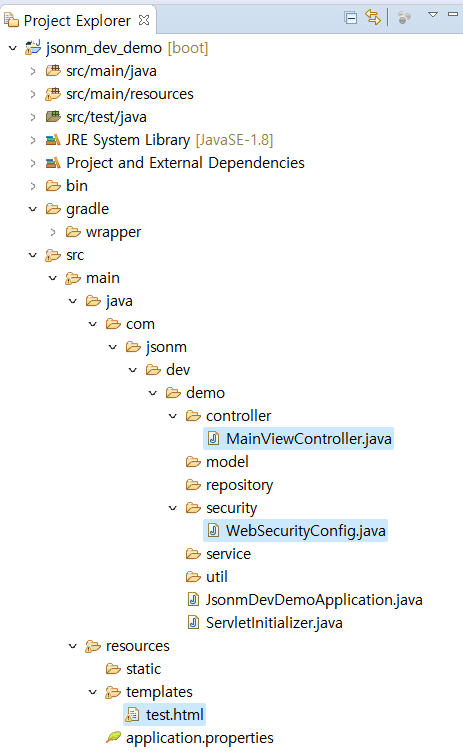The image size is (463, 753).
Task: Click the src/main/resources package folder icon
Action: point(53,94)
